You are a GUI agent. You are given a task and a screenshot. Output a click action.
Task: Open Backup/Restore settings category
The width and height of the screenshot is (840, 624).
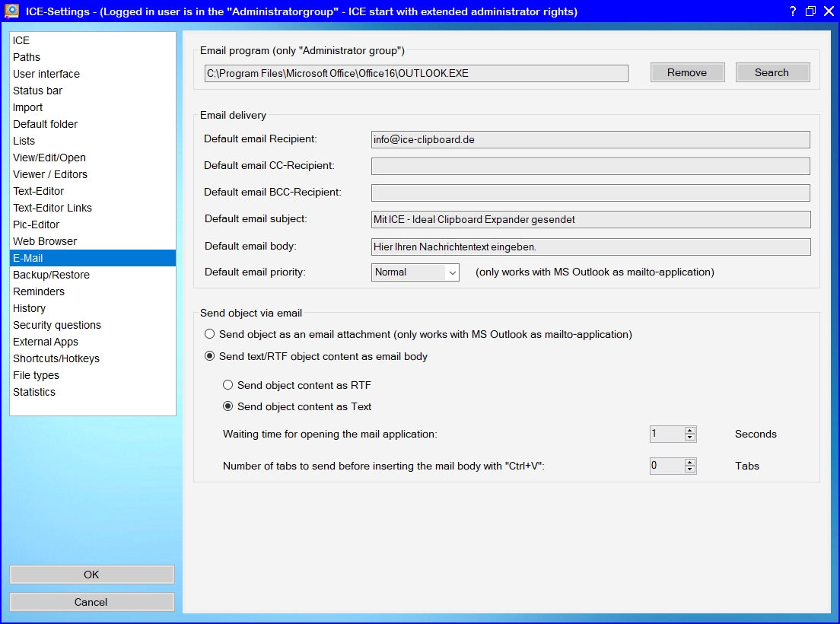click(x=51, y=275)
